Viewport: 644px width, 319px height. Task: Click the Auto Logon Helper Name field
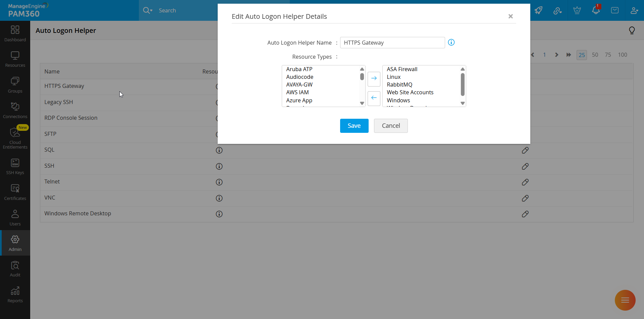point(392,43)
